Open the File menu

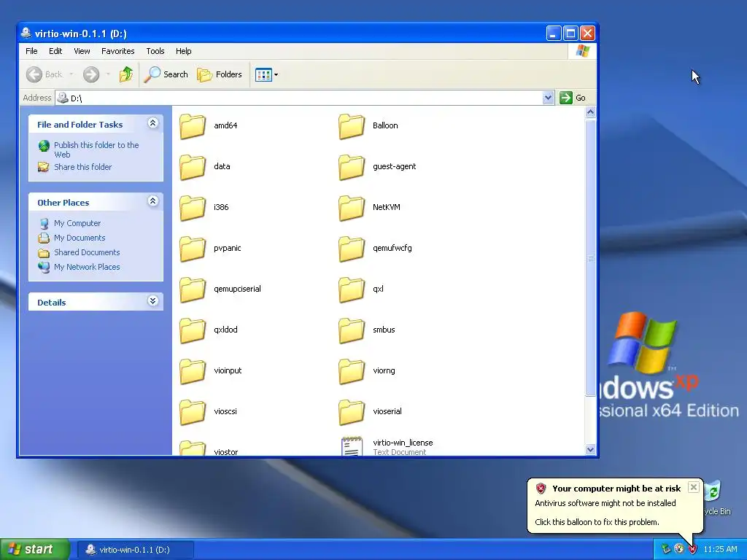click(x=31, y=51)
